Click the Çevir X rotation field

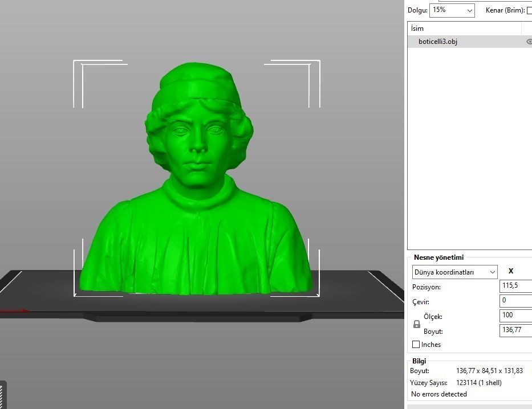515,301
